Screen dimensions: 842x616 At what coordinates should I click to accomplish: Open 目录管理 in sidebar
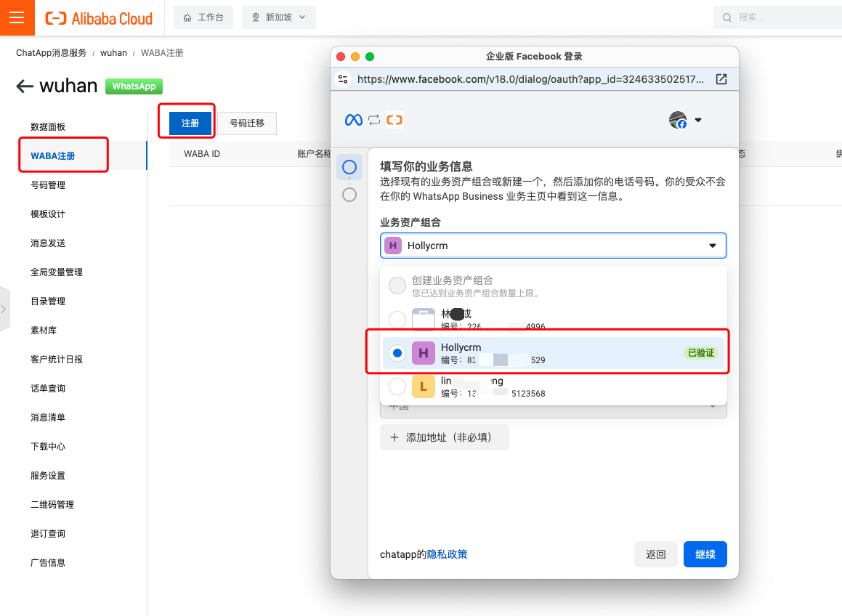point(48,301)
